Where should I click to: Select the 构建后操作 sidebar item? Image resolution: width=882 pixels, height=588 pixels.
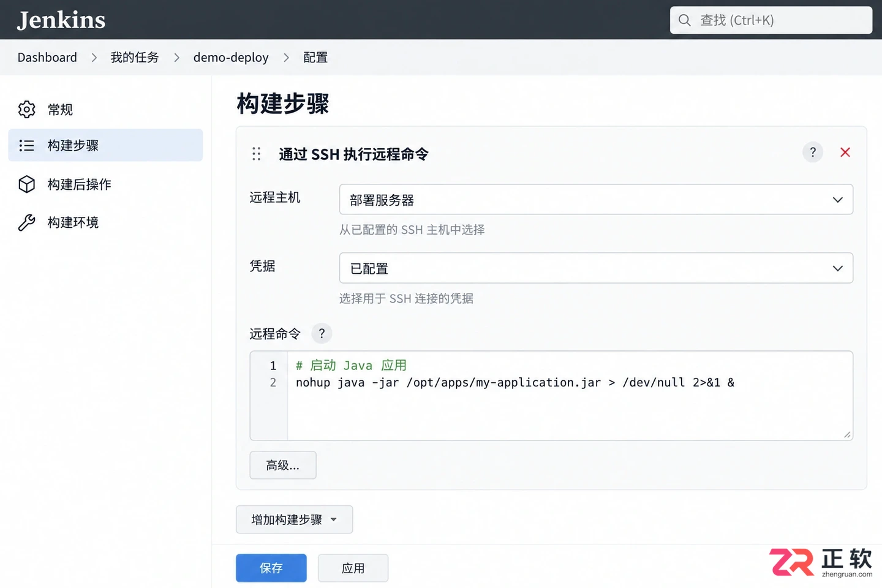[x=105, y=184]
